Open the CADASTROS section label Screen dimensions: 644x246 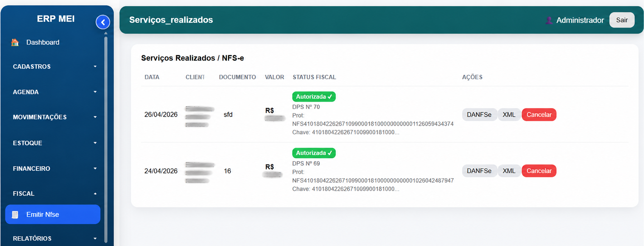32,67
